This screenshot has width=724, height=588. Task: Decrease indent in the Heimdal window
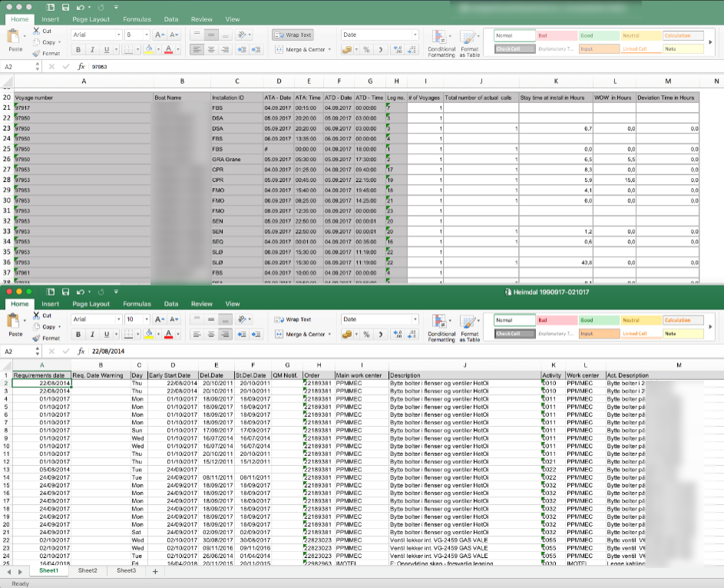coord(242,334)
